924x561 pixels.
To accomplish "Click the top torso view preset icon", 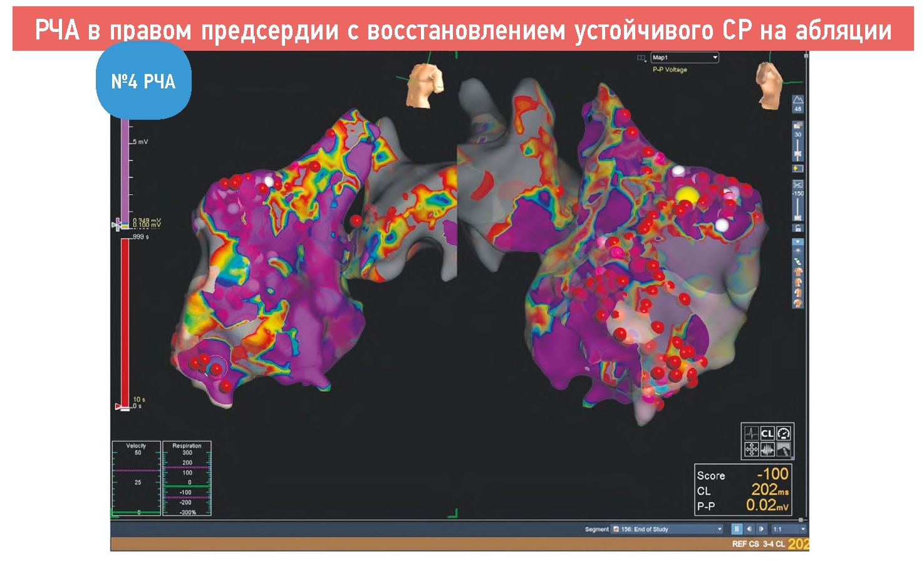I will click(x=797, y=272).
